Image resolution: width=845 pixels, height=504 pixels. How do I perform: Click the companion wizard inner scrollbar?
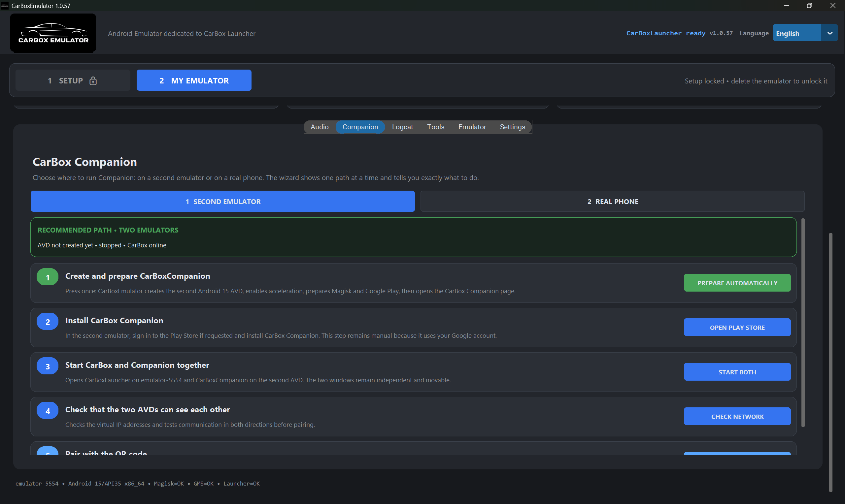tap(803, 323)
